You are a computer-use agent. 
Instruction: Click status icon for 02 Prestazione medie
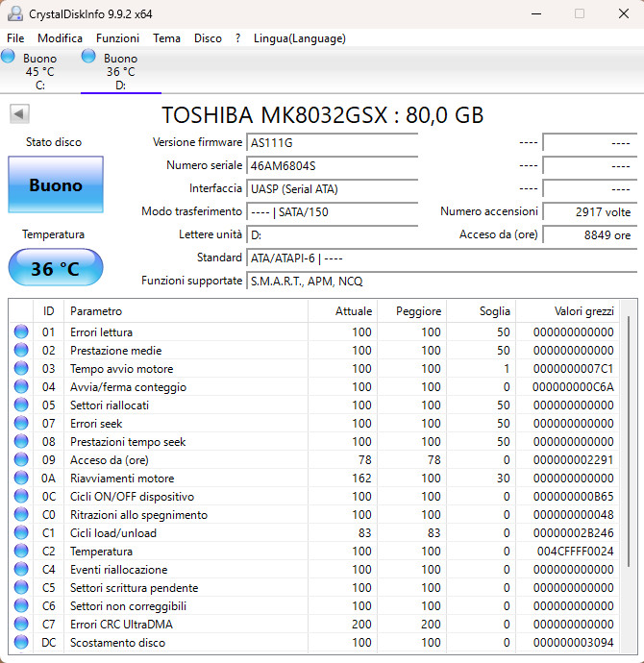(x=21, y=350)
